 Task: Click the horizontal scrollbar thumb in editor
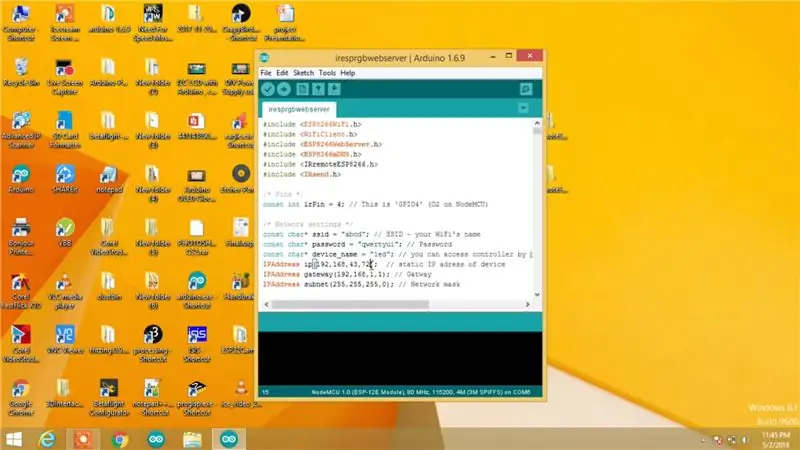point(350,305)
